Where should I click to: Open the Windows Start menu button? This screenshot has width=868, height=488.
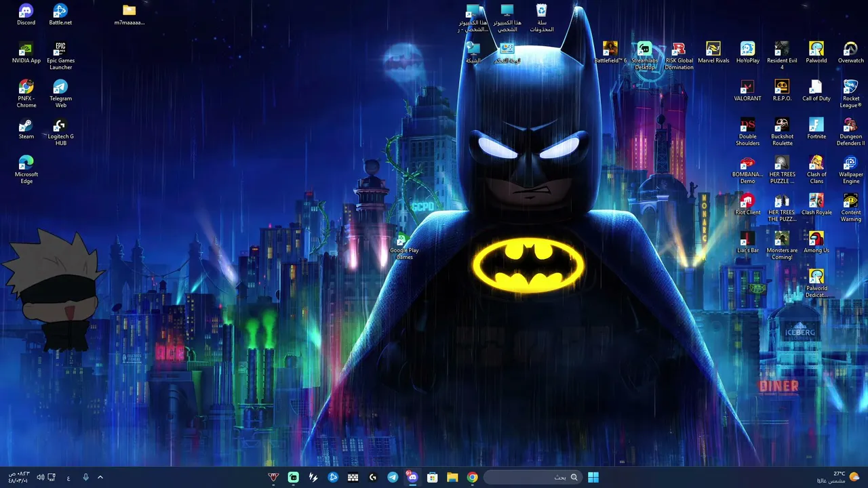(x=593, y=477)
